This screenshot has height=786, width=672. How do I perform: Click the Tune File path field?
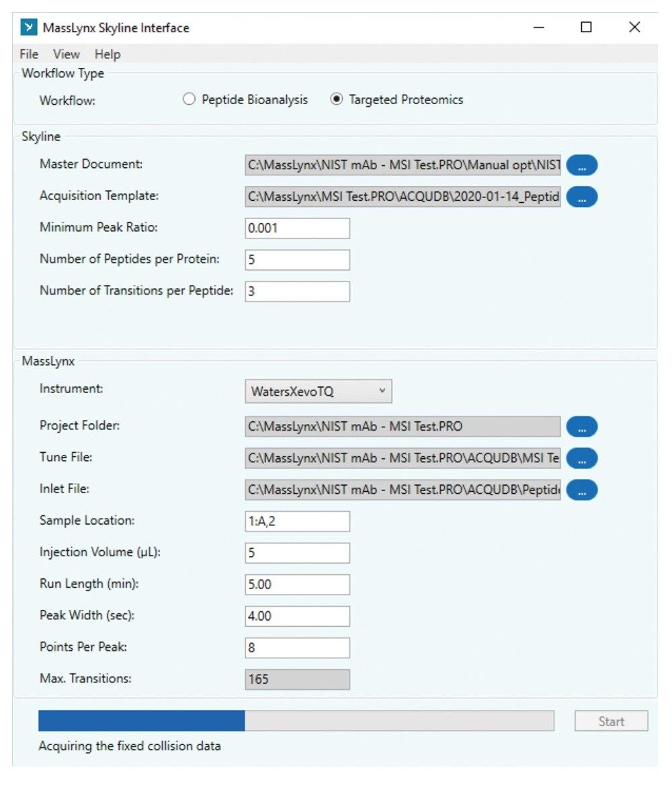403,458
